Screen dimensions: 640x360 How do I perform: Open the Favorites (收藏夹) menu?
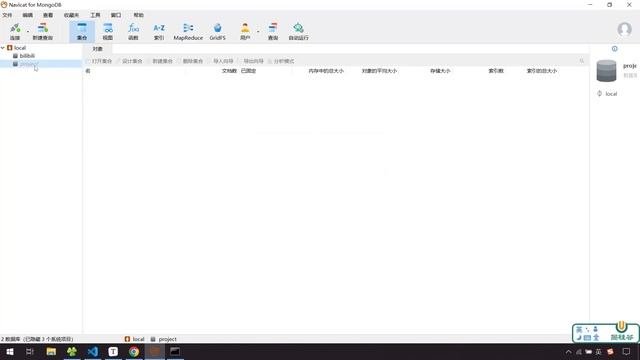click(x=71, y=15)
